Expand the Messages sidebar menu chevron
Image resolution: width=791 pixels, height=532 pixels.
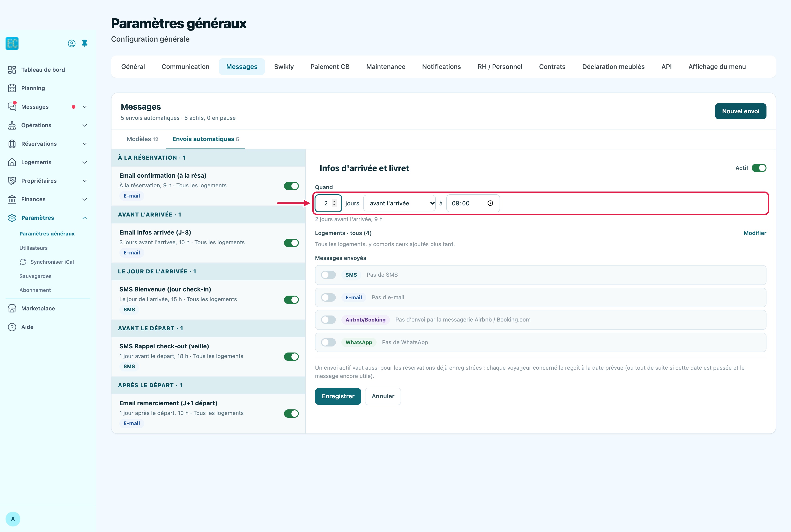(85, 107)
